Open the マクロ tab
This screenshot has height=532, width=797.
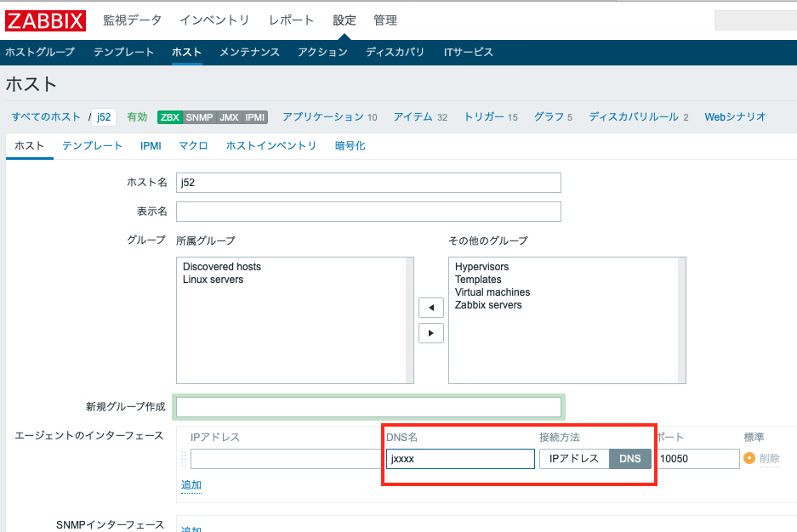193,146
